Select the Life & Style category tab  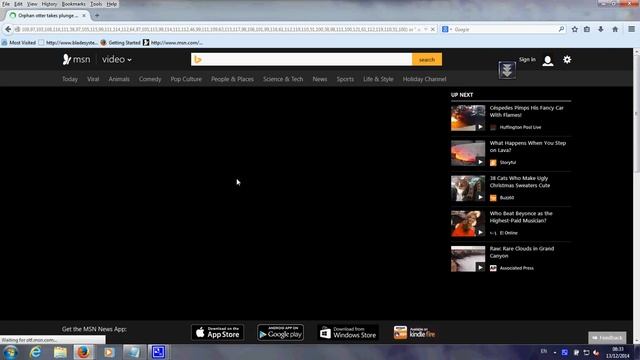point(378,79)
